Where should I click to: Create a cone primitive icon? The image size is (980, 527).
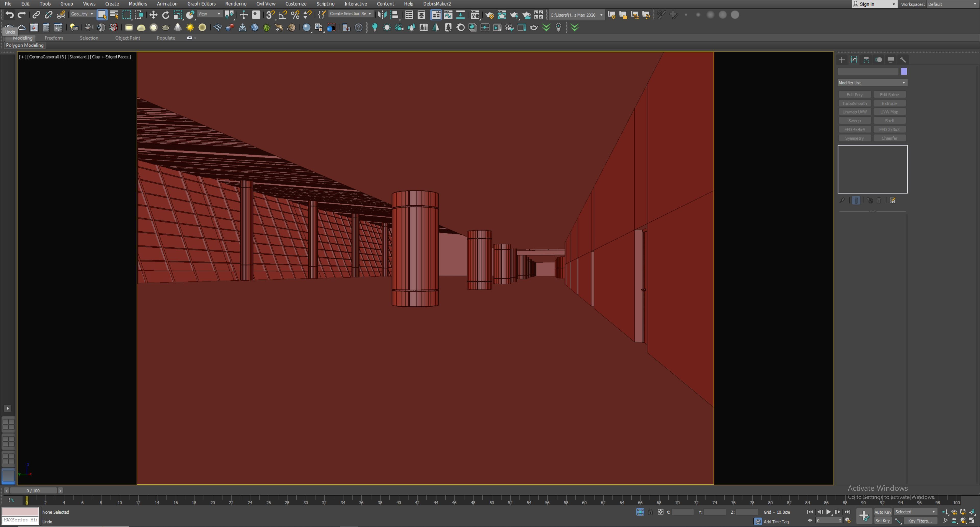pyautogui.click(x=178, y=27)
